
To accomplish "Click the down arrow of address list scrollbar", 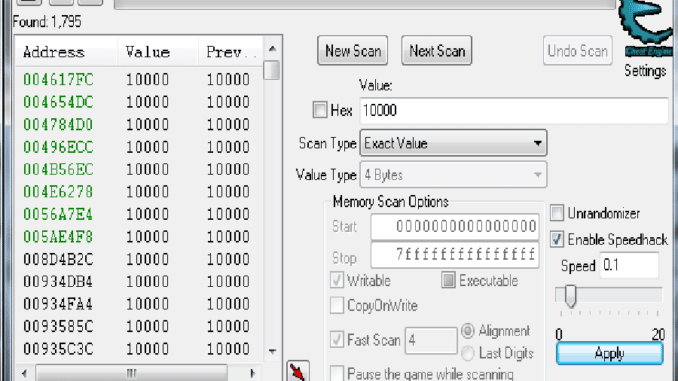I will pos(272,351).
